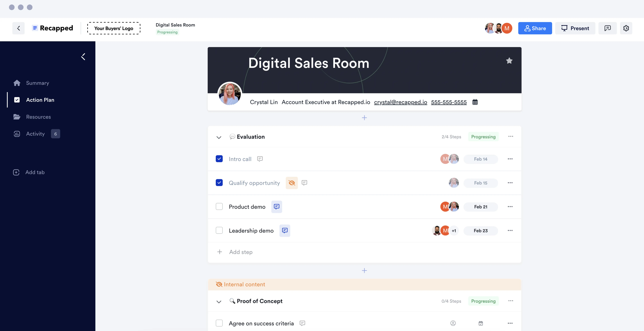Click the Share button

tap(535, 28)
